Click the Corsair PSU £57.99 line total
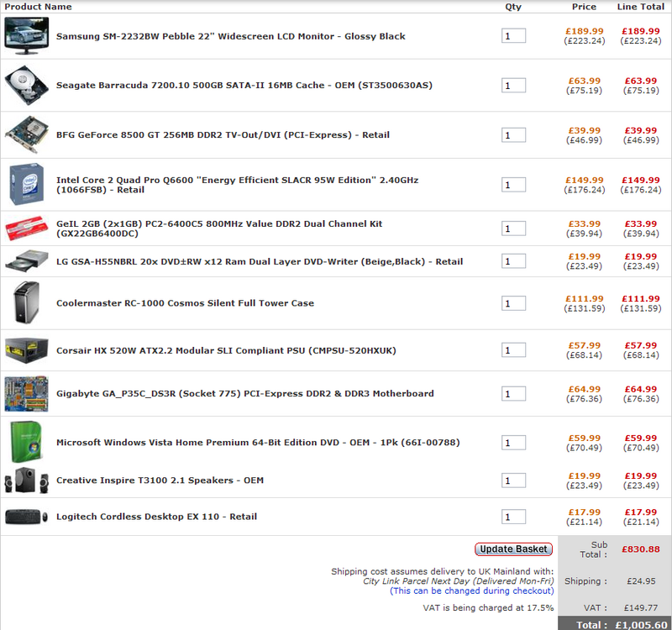 pos(641,345)
